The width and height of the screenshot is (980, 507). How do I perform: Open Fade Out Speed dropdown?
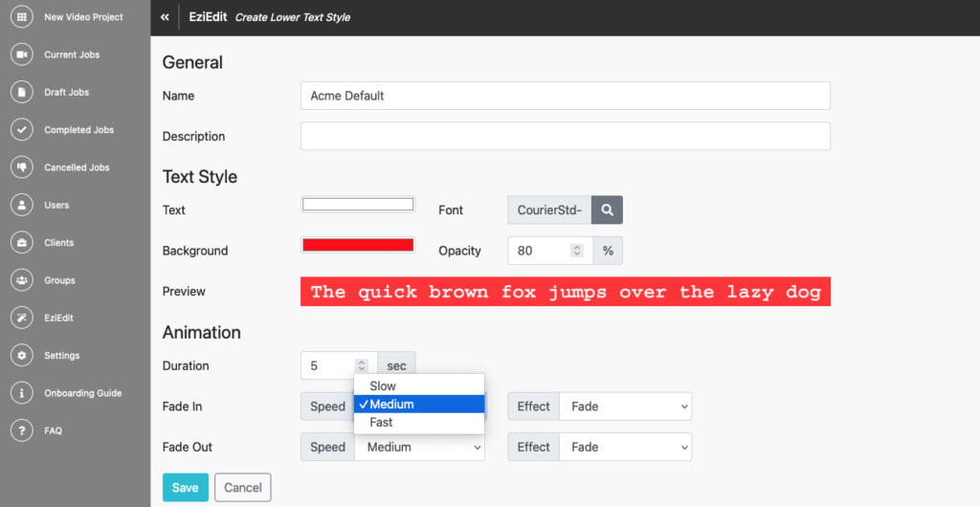[419, 447]
